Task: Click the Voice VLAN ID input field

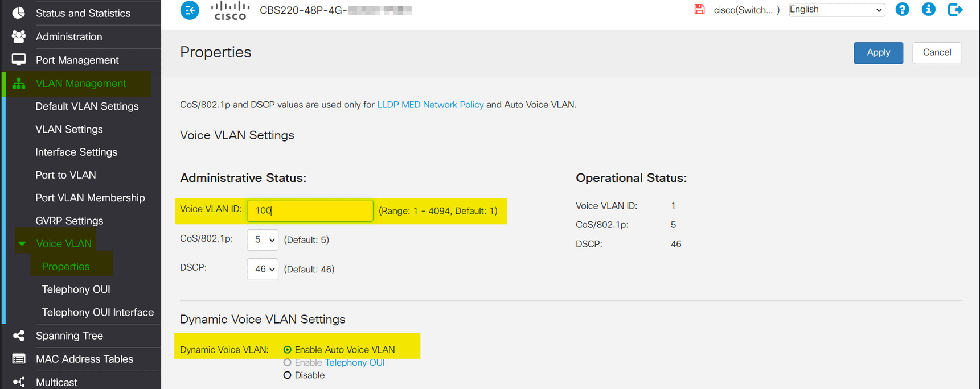Action: coord(310,210)
